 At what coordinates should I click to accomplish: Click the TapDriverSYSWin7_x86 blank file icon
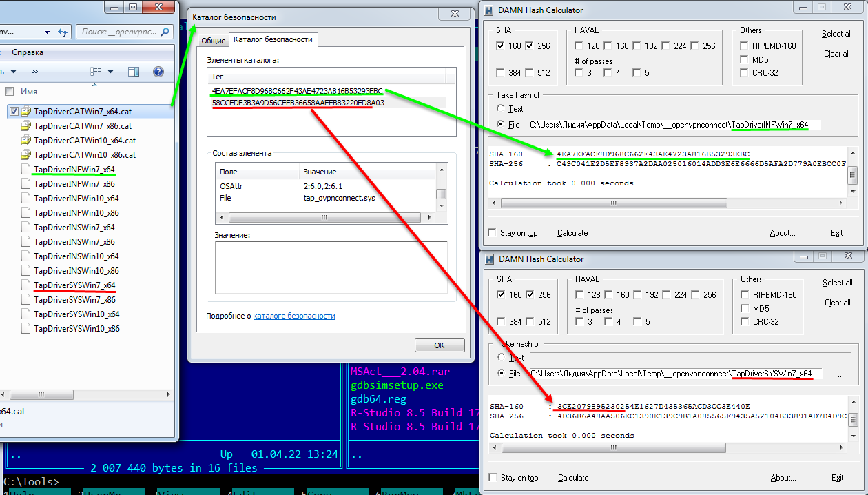(26, 300)
